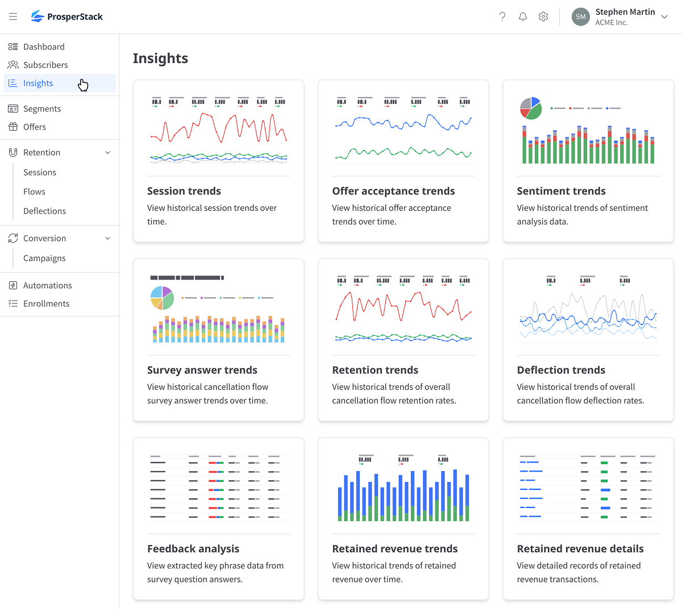This screenshot has width=682, height=616.
Task: Open Flows from the sidebar menu
Action: (34, 192)
